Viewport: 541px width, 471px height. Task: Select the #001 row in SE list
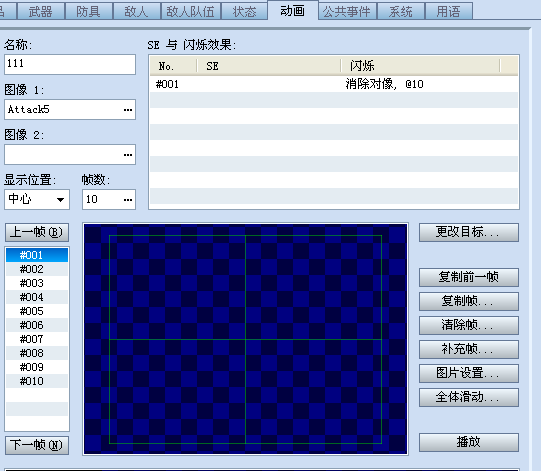[334, 84]
